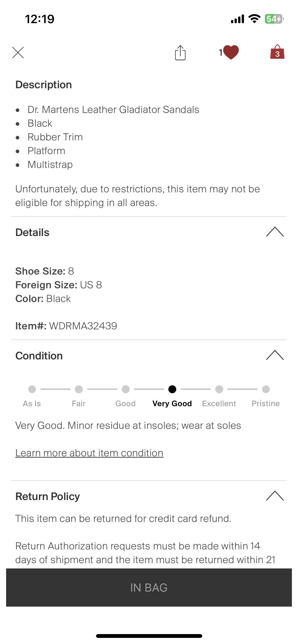This screenshot has width=298, height=644.
Task: Select the Excellent condition dot
Action: [x=219, y=389]
